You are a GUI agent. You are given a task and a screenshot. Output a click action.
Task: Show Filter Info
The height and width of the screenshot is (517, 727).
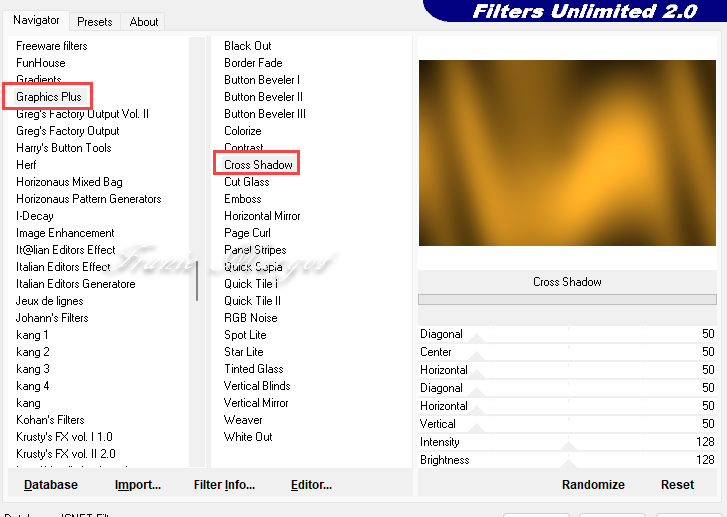click(x=225, y=485)
